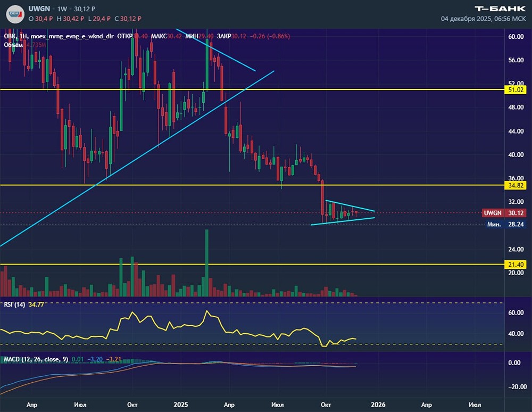
Task: Click the RSI (14) indicator label
Action: coord(14,304)
